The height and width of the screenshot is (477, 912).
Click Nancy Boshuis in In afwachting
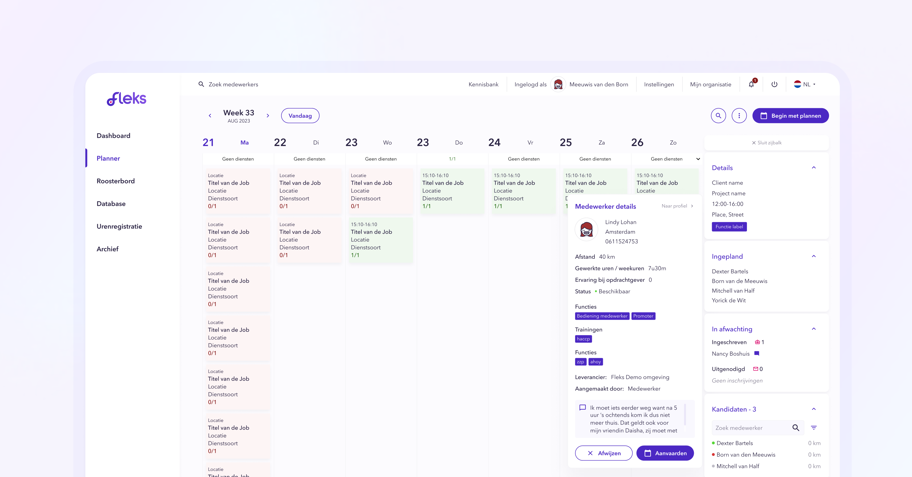pos(731,354)
